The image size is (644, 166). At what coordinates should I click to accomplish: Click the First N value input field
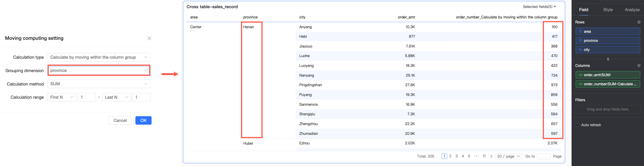point(87,97)
